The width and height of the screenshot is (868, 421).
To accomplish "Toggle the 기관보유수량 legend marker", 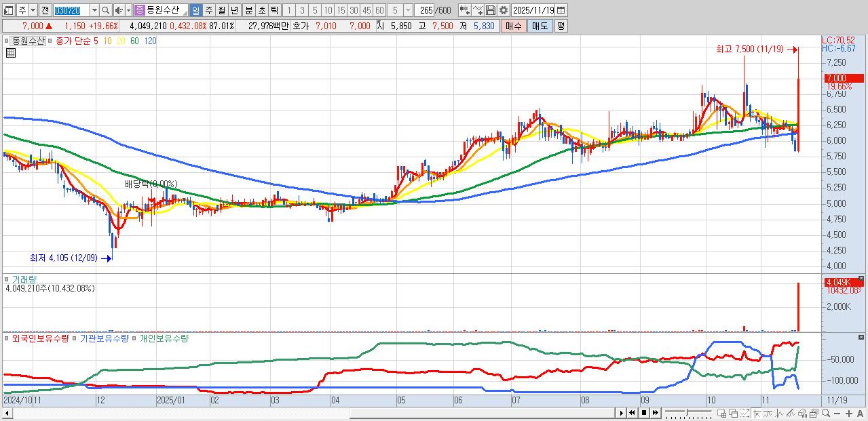I will pyautogui.click(x=75, y=338).
